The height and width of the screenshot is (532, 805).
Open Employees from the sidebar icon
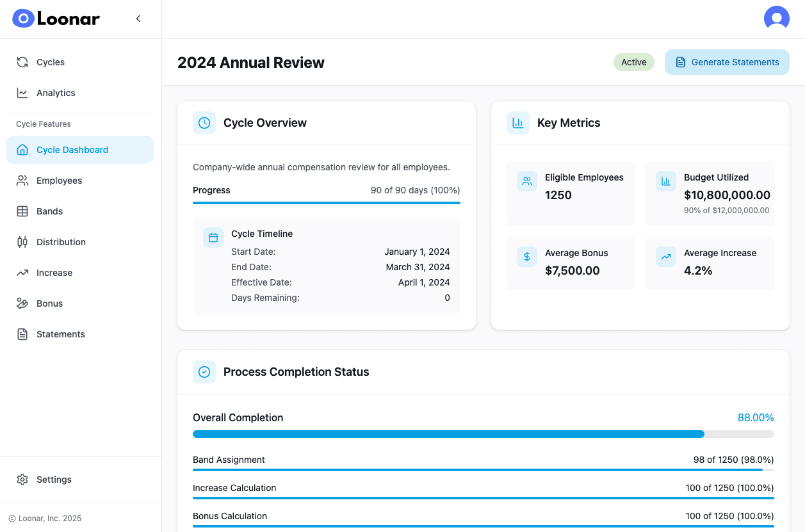(x=22, y=181)
